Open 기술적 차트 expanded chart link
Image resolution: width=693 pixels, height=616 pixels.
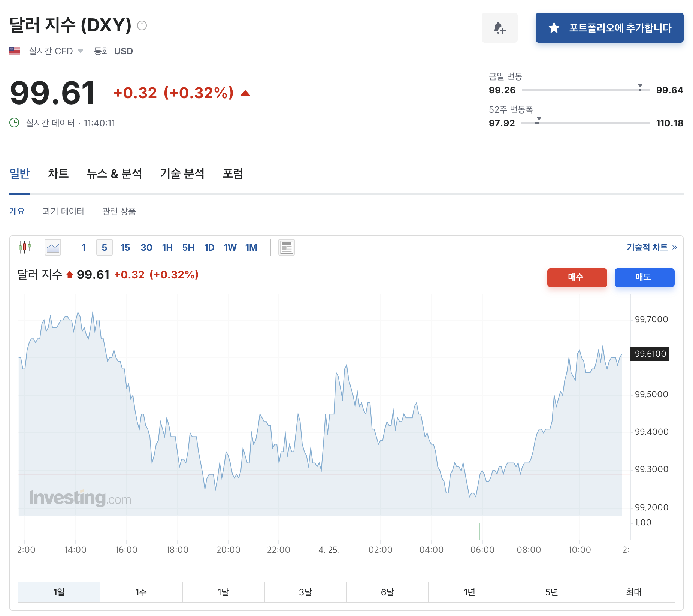tap(652, 247)
